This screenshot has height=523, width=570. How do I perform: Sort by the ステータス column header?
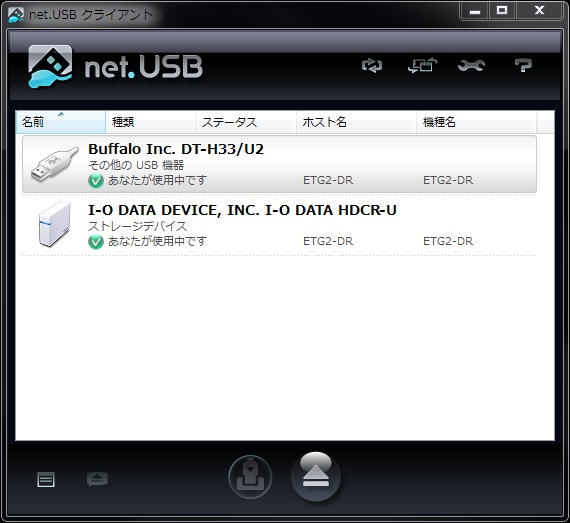tap(246, 122)
